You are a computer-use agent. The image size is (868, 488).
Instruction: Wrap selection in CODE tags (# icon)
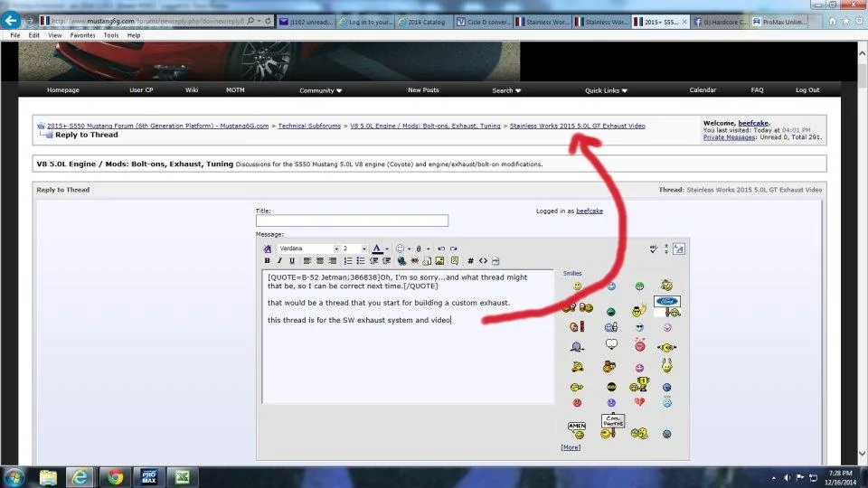pos(470,260)
